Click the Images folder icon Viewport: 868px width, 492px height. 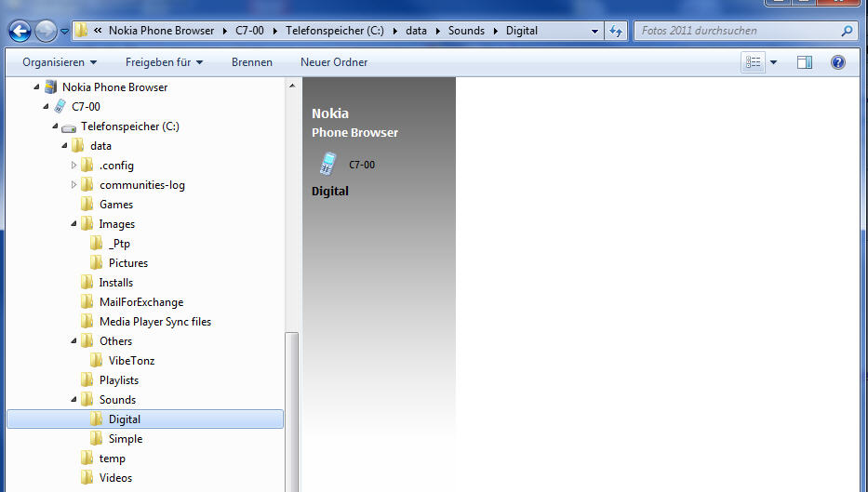coord(87,223)
